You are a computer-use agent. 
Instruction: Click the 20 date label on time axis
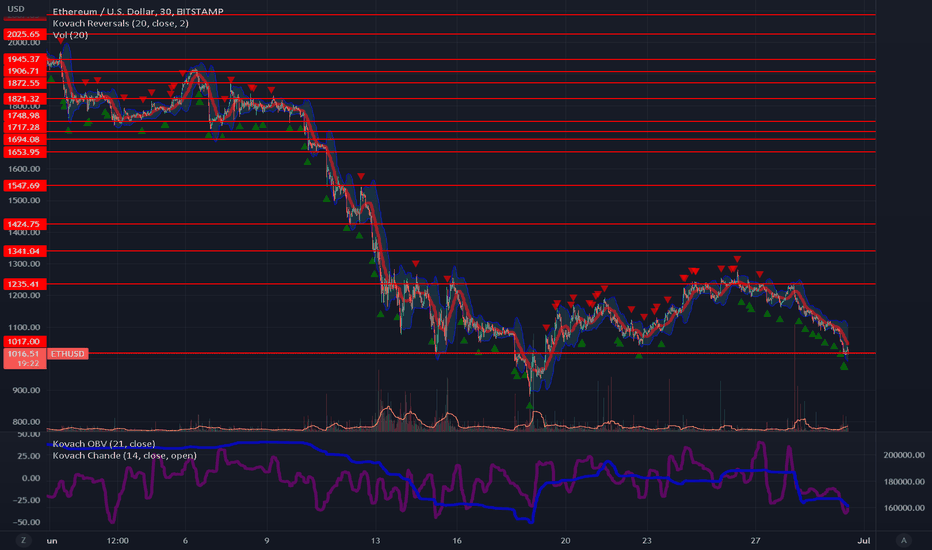point(565,540)
